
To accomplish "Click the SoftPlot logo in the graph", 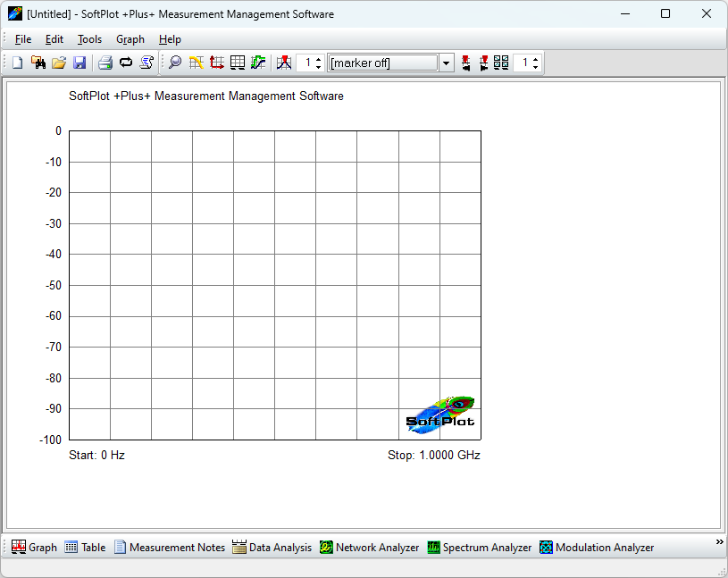I will pos(441,415).
